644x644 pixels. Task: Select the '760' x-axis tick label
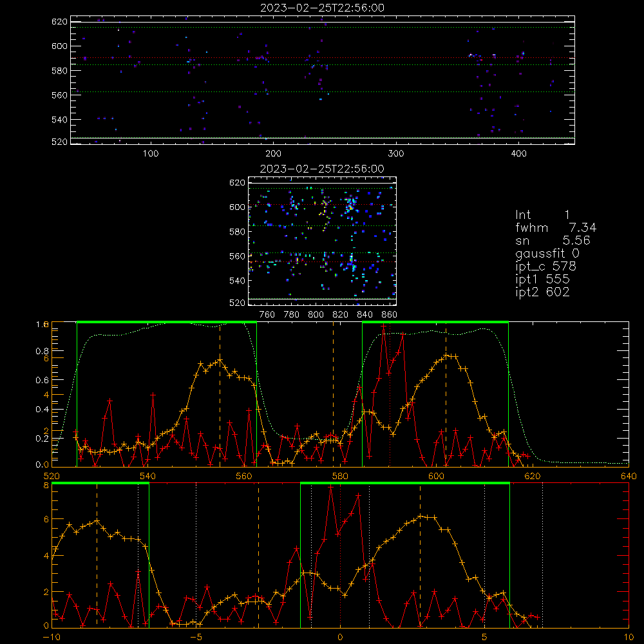[267, 315]
